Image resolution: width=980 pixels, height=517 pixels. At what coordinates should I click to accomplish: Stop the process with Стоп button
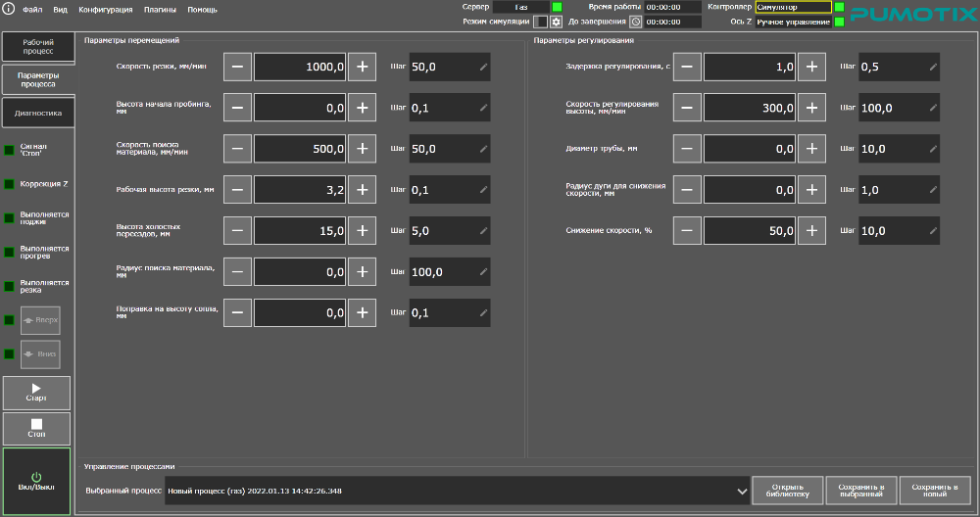click(x=36, y=428)
